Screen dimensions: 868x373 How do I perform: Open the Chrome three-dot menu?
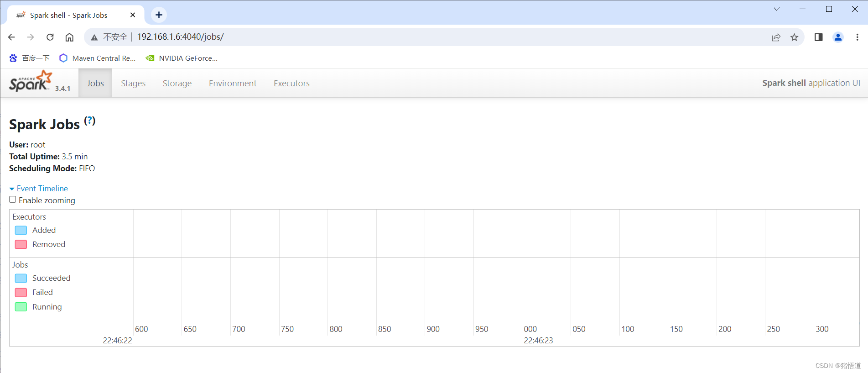(857, 37)
